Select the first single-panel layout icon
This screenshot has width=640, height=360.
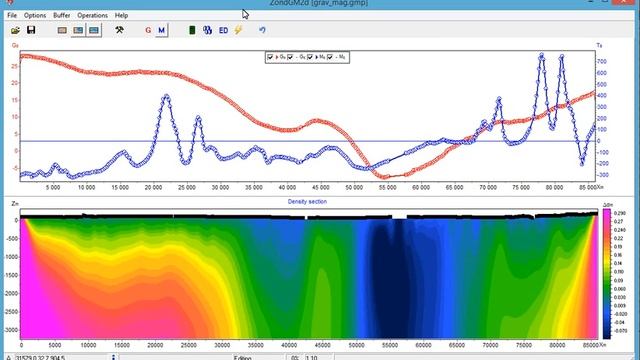tap(62, 30)
